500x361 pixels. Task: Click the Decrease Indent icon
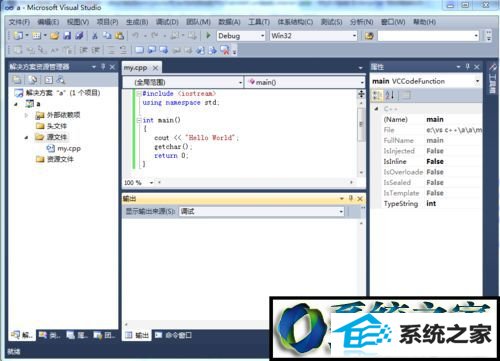tap(84, 50)
